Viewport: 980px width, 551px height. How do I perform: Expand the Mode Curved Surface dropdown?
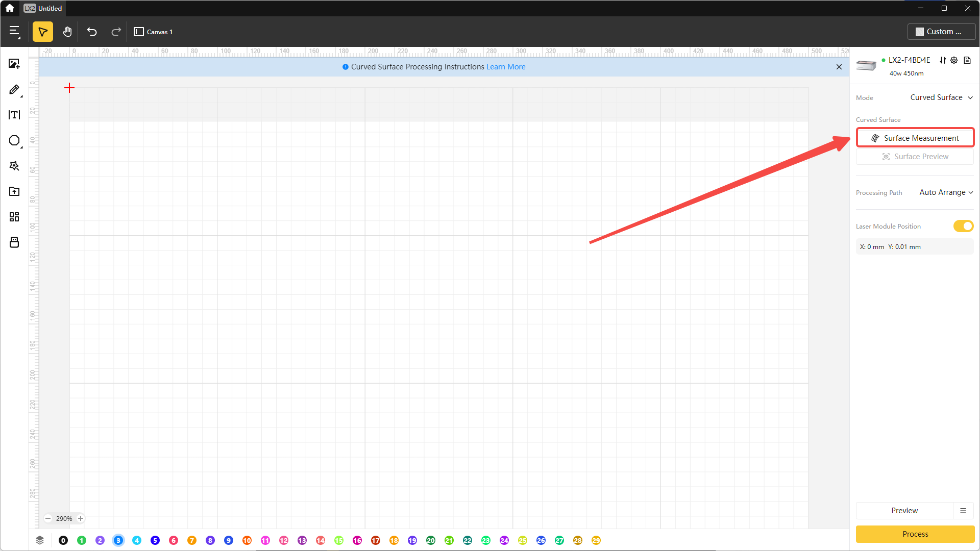(x=941, y=97)
